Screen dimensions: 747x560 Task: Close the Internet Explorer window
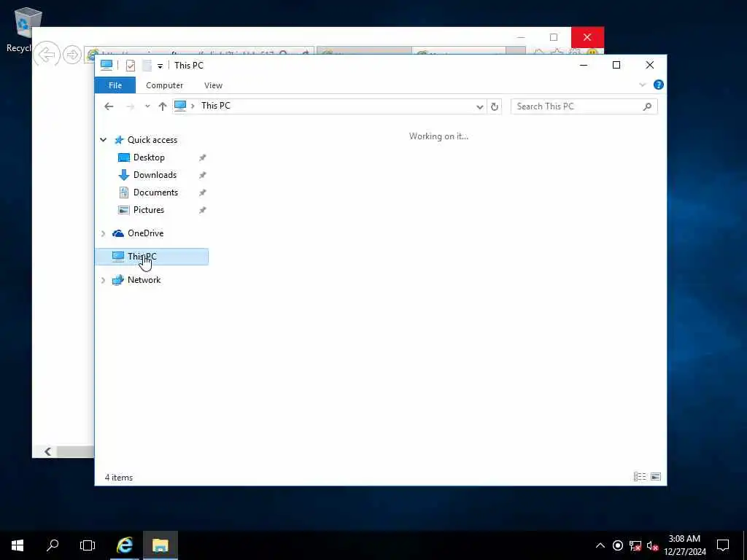(x=587, y=37)
